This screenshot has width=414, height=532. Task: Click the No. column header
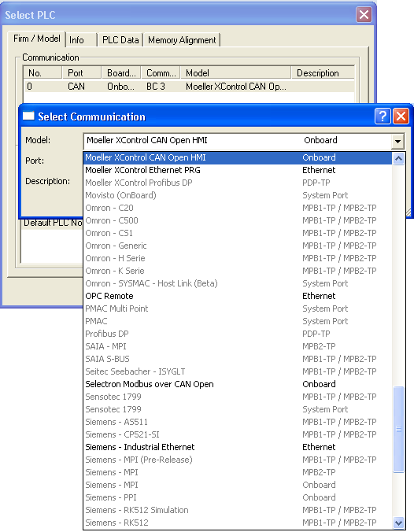[43, 73]
